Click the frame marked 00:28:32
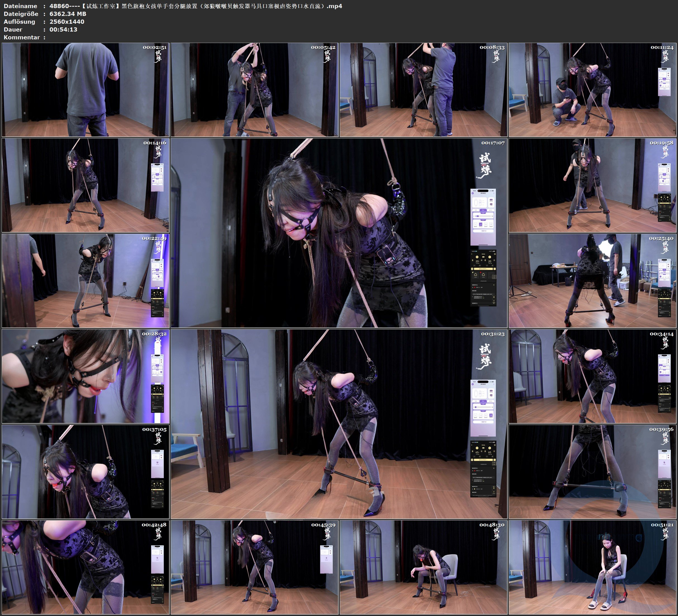 pos(85,376)
